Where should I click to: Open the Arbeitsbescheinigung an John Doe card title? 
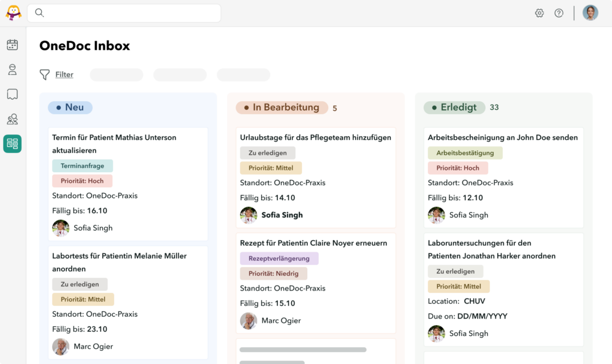(x=503, y=137)
